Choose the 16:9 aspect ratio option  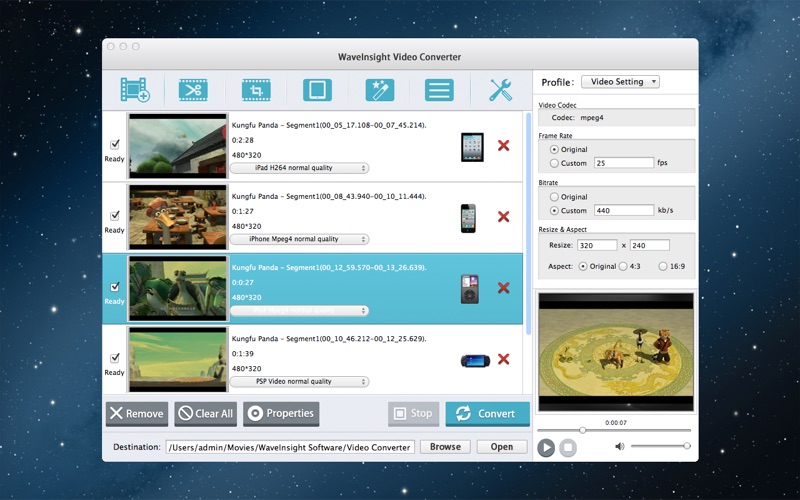coord(663,266)
